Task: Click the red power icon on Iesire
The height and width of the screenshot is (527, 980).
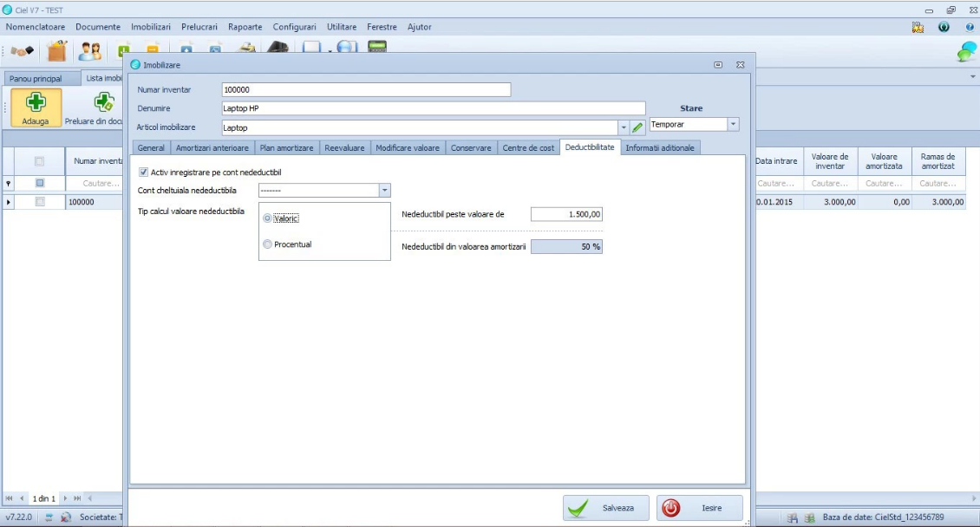Action: pyautogui.click(x=671, y=508)
